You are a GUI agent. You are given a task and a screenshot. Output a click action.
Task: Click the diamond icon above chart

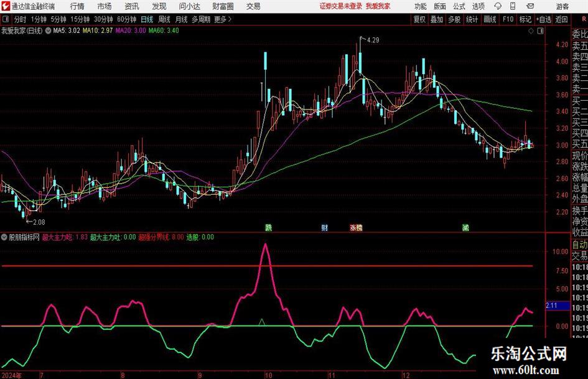click(x=531, y=30)
